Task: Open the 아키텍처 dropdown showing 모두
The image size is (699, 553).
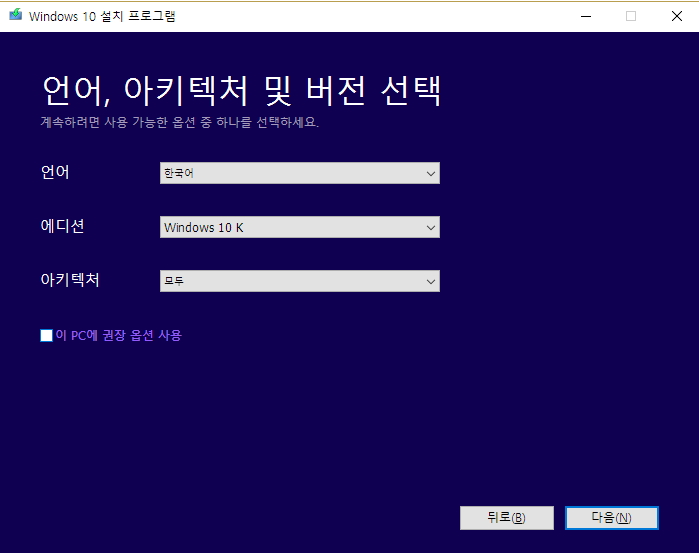Action: click(x=300, y=281)
